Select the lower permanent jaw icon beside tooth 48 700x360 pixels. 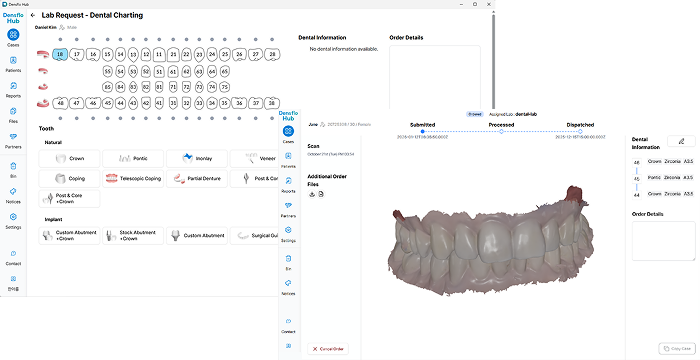[43, 103]
